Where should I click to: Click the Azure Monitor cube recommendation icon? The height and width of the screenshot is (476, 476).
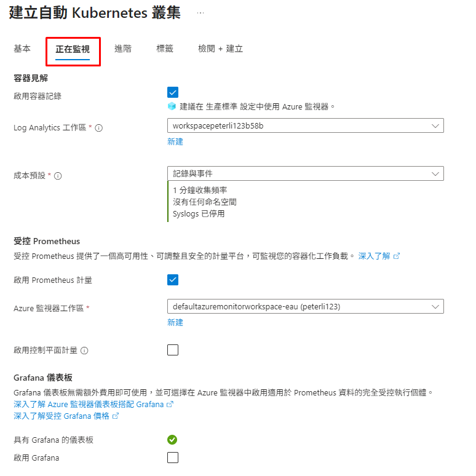pyautogui.click(x=172, y=106)
